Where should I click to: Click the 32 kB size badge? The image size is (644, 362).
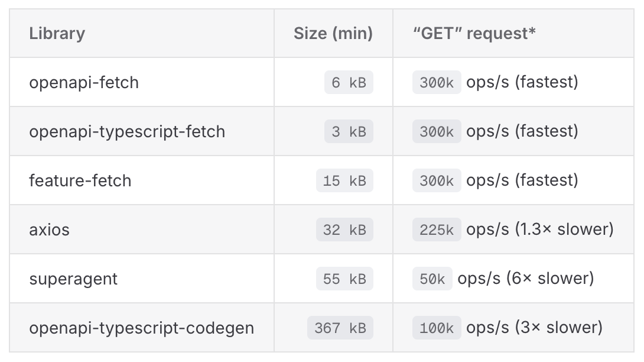tap(344, 230)
